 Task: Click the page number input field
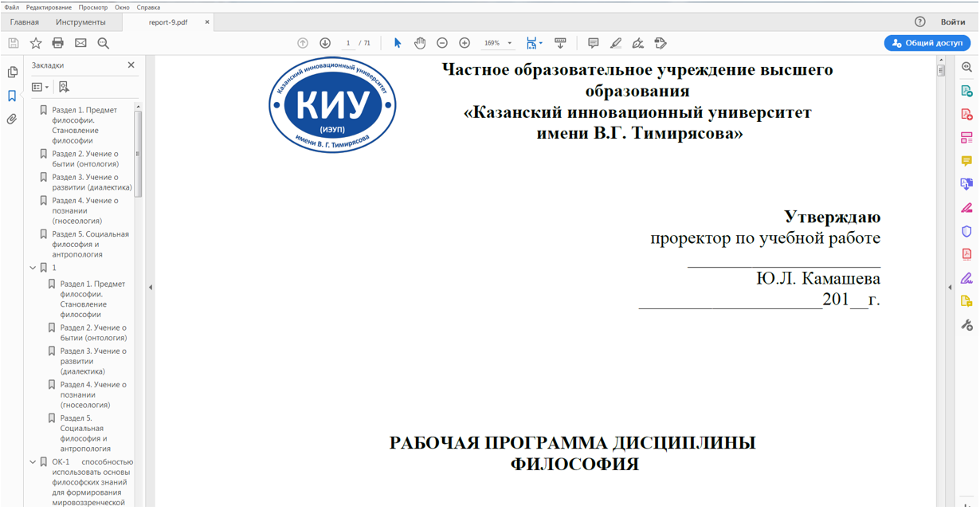click(x=348, y=43)
